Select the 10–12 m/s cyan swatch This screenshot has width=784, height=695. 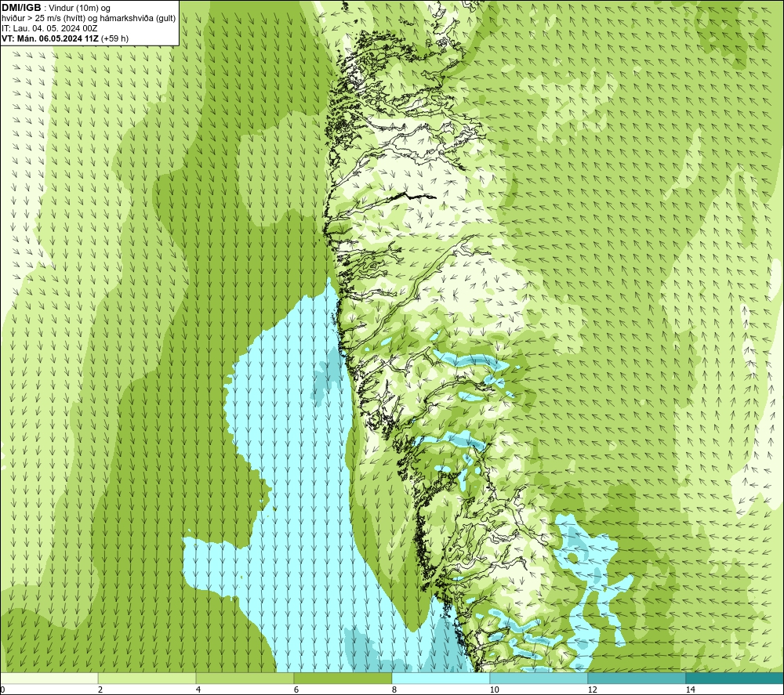tap(539, 678)
